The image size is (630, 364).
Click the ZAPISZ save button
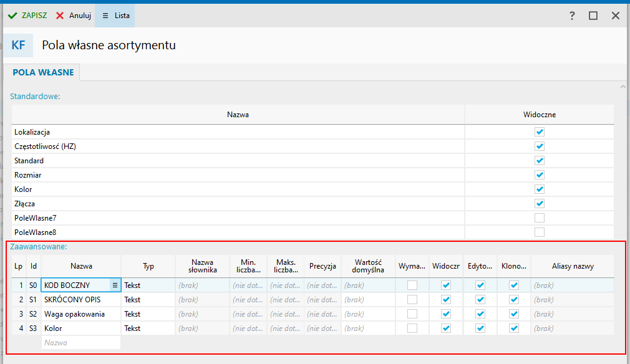(27, 16)
